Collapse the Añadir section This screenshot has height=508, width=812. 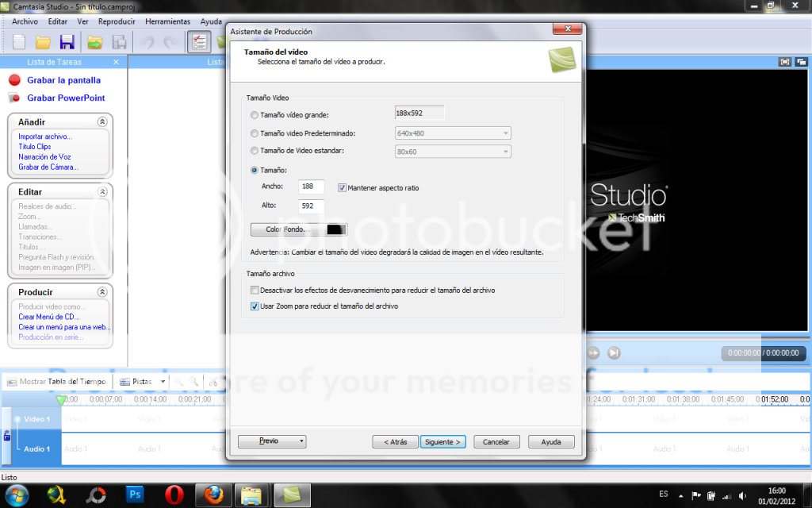(x=102, y=121)
